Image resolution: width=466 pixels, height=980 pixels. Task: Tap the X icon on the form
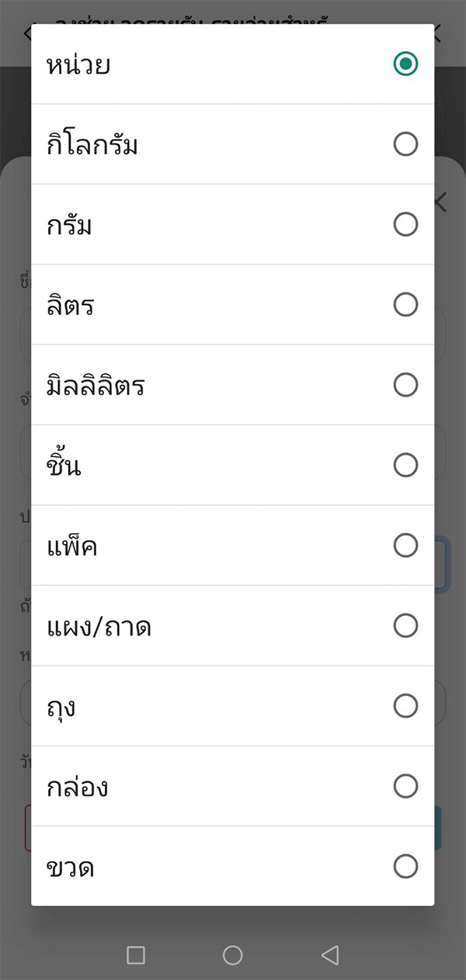(438, 202)
